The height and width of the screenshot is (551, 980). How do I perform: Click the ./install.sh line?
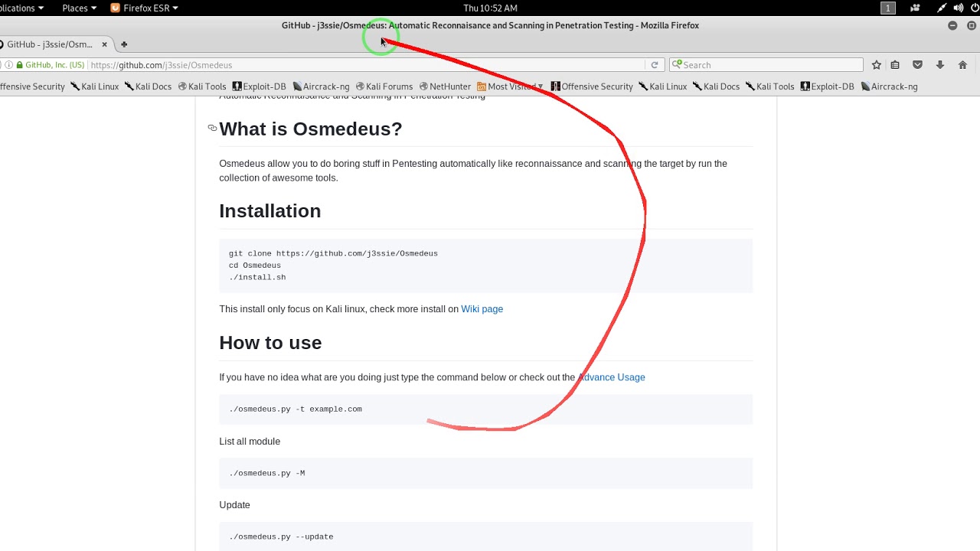click(x=257, y=277)
